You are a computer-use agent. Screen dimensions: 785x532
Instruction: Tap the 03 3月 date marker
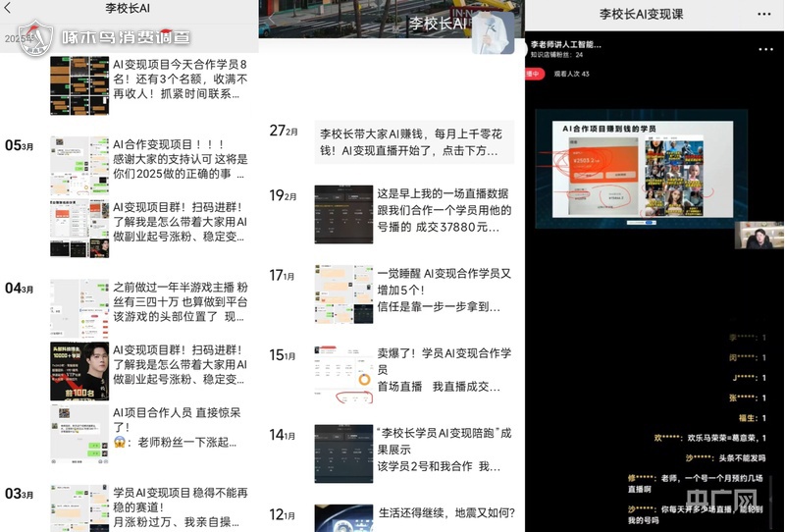pos(19,494)
